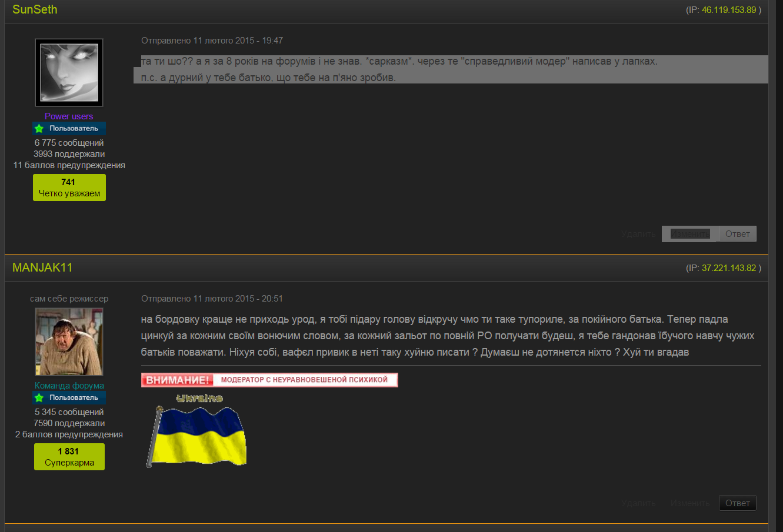Click MANJAK11's green member star icon
The width and height of the screenshot is (783, 532).
39,397
